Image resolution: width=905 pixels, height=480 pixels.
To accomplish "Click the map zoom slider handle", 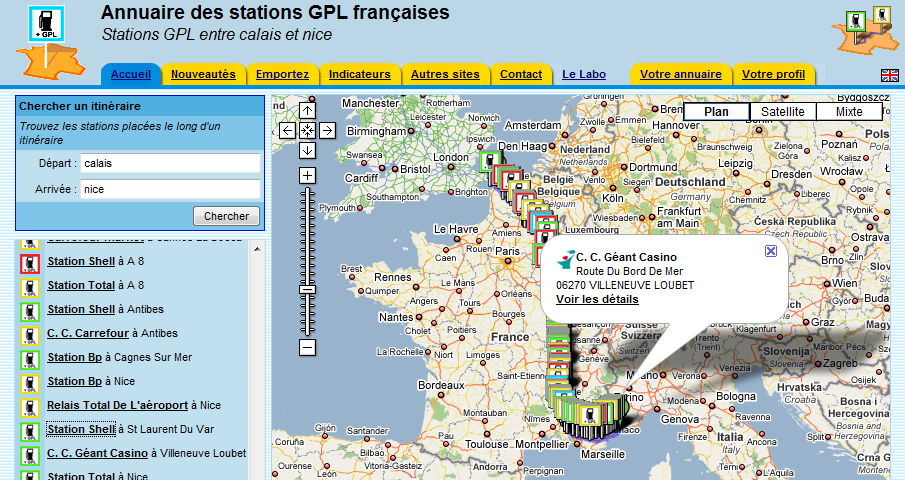I will [x=307, y=290].
